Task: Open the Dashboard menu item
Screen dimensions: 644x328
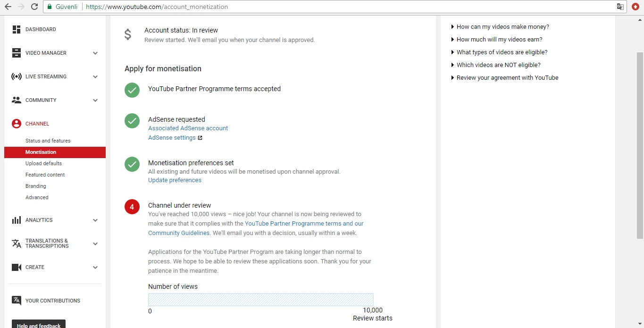Action: [x=41, y=29]
